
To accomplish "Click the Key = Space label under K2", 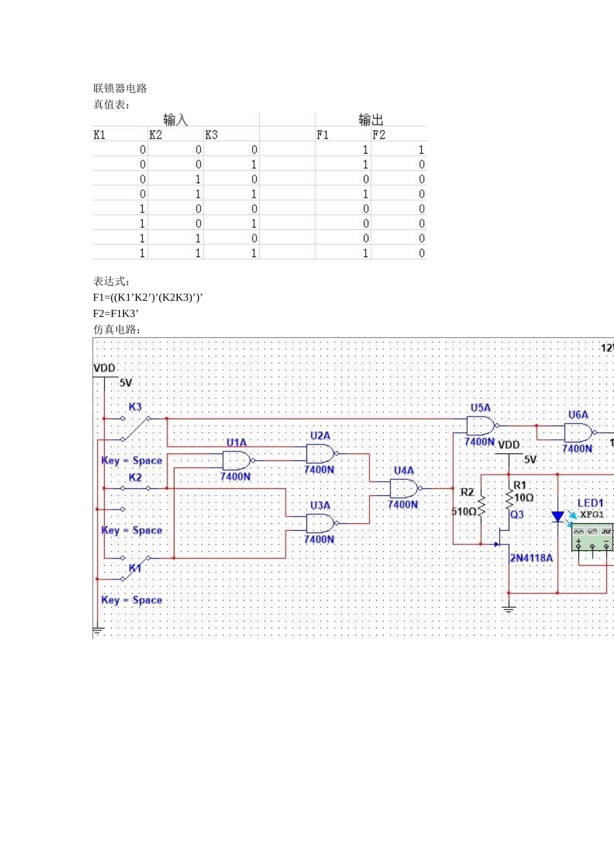I will [x=132, y=530].
